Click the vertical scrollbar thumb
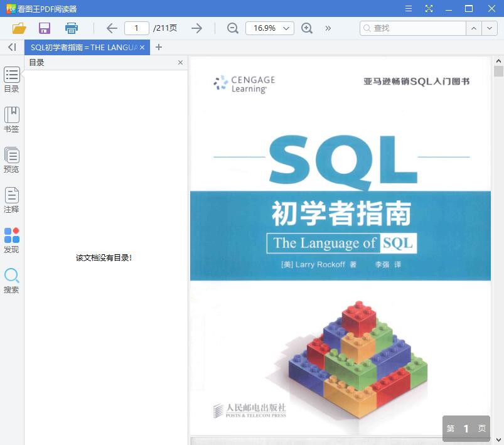This screenshot has height=445, width=504. pos(498,71)
